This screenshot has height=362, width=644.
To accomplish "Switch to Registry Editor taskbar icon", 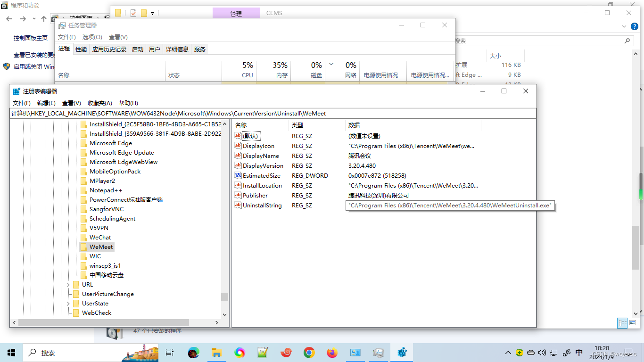I will pos(402,353).
